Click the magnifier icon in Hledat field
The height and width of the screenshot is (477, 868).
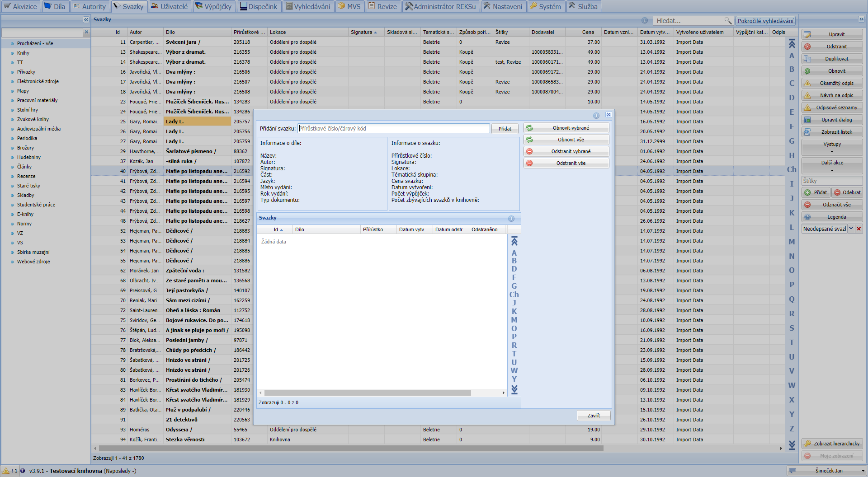click(727, 21)
